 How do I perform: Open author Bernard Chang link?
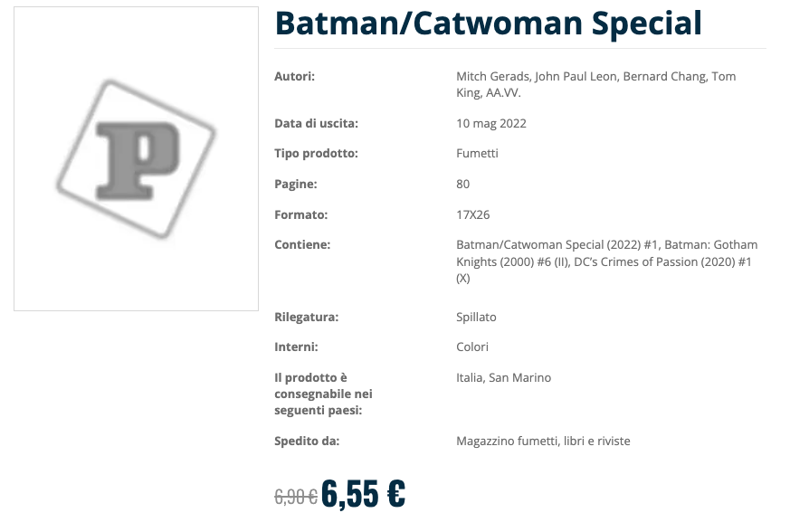pyautogui.click(x=665, y=77)
